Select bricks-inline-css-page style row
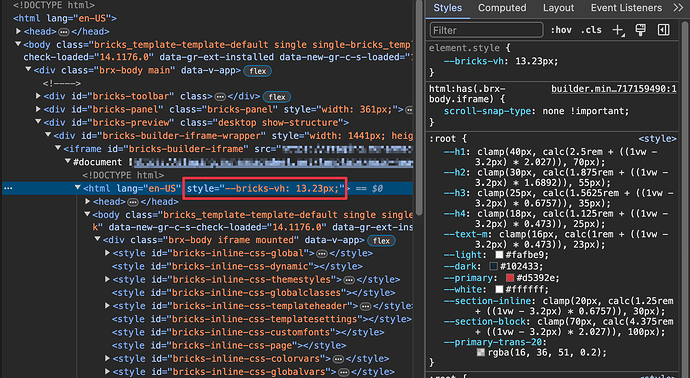This screenshot has width=690, height=378. coord(229,345)
